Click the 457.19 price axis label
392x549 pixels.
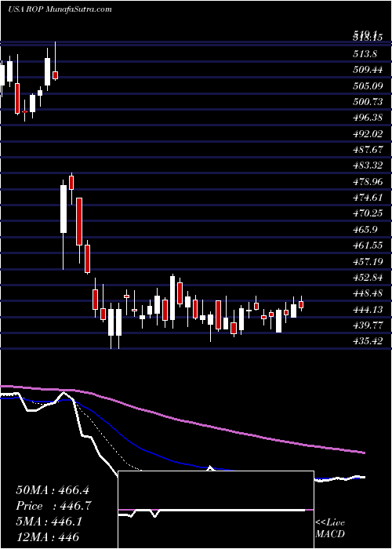click(367, 262)
